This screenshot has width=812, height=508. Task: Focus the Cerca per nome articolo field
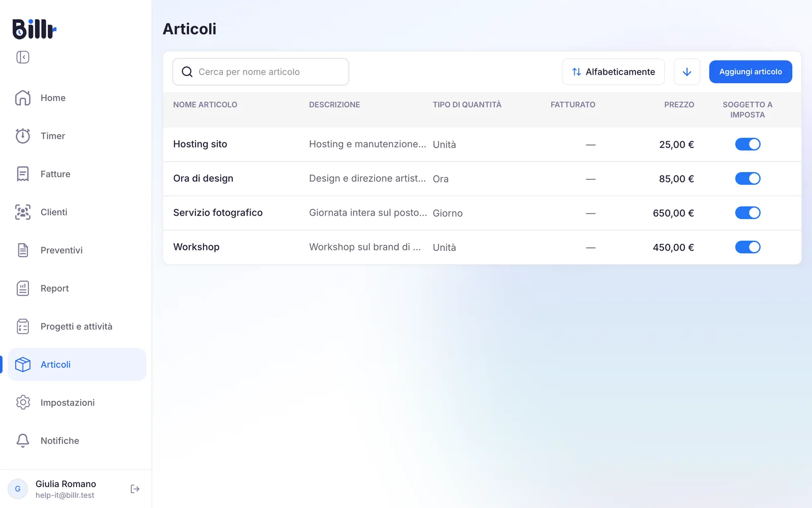click(260, 72)
